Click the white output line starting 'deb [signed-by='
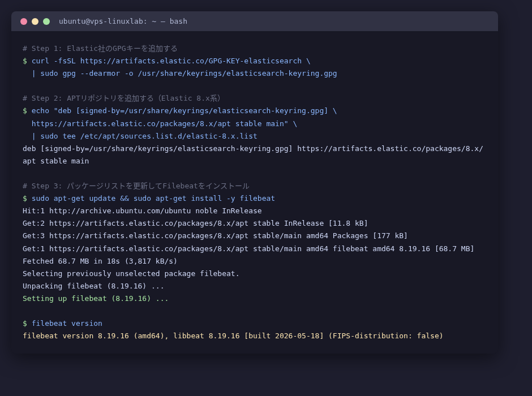532x396 pixels. [x=253, y=149]
